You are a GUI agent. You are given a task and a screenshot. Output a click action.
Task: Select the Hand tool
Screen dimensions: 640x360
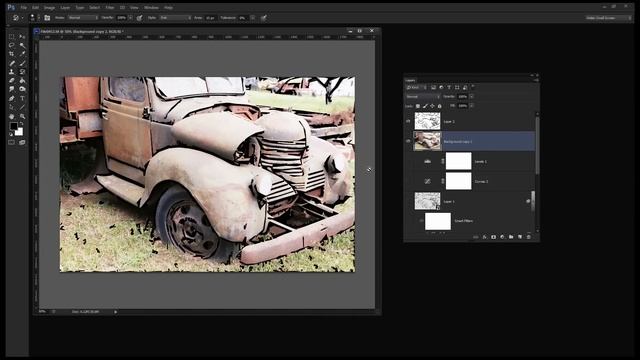coord(12,116)
